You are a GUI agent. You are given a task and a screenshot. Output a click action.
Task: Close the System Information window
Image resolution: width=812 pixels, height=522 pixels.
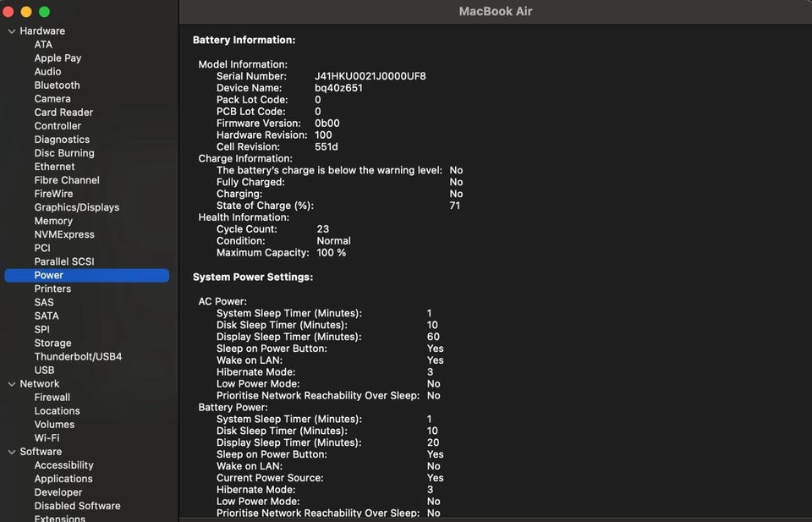click(x=8, y=11)
